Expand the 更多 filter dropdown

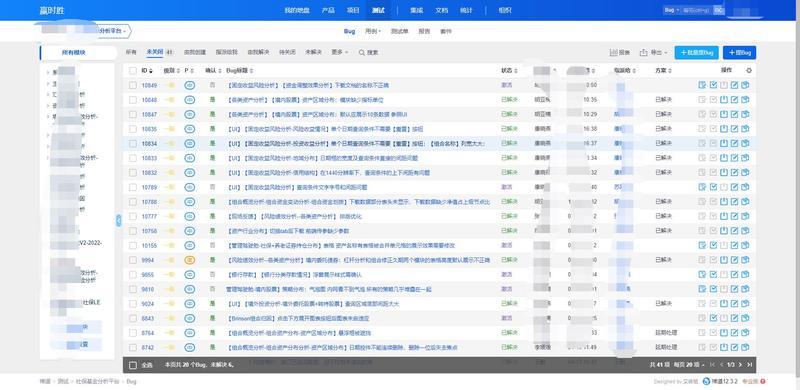[x=339, y=52]
